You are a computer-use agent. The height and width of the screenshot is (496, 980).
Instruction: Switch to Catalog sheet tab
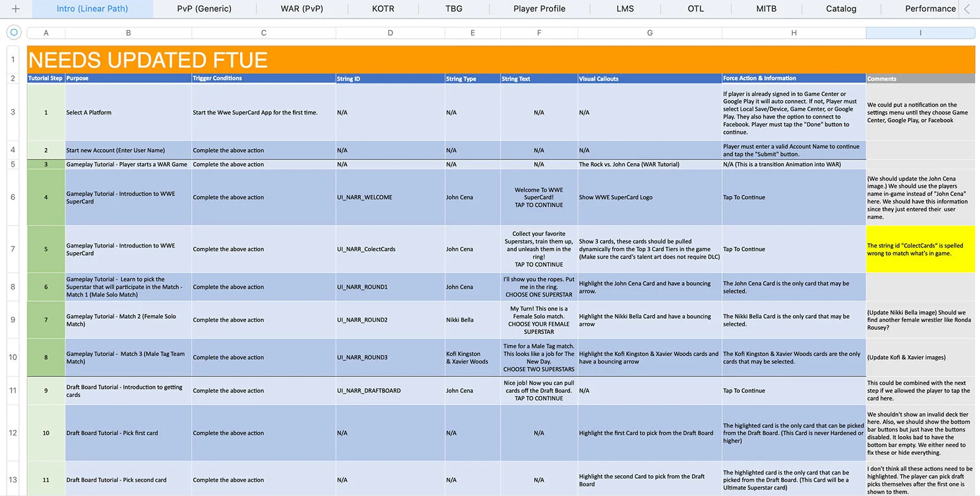[x=841, y=9]
